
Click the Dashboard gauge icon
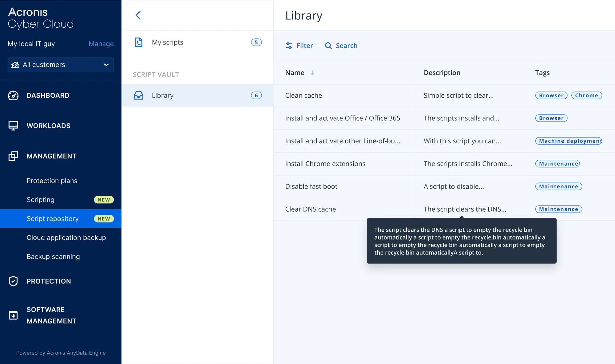click(13, 96)
